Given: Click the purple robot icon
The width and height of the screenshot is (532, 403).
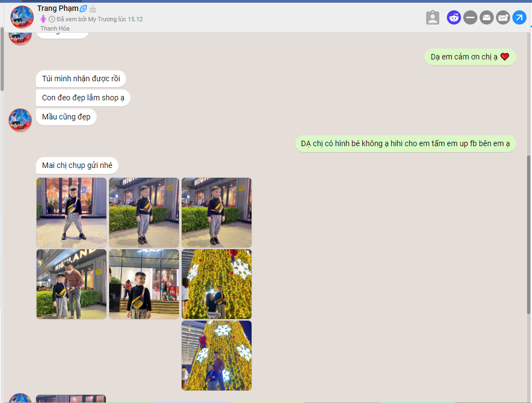Looking at the screenshot, I should (x=453, y=17).
